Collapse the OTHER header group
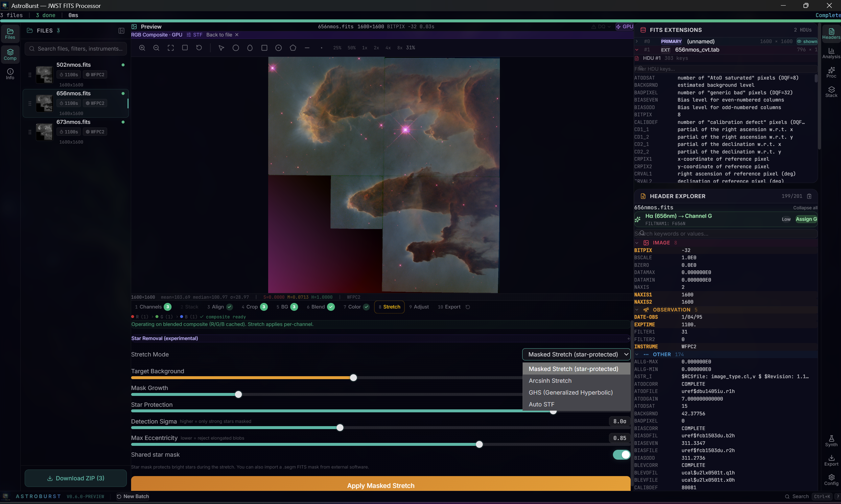This screenshot has width=841, height=504. 637,355
